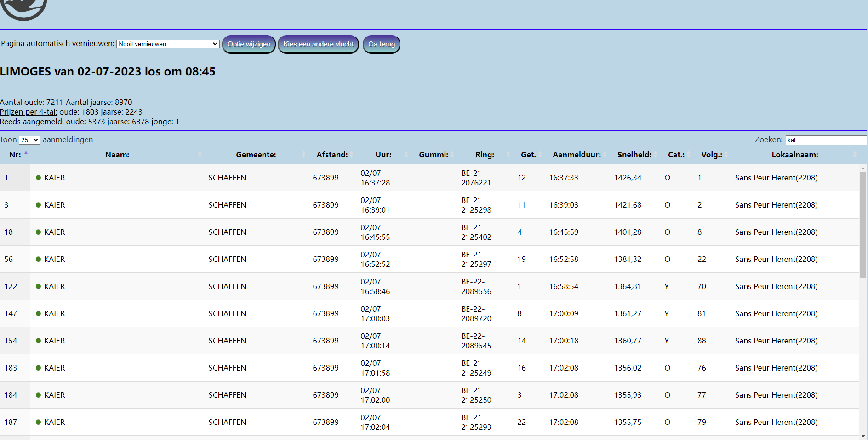
Task: Click the scrollbar down arrow
Action: 863,436
